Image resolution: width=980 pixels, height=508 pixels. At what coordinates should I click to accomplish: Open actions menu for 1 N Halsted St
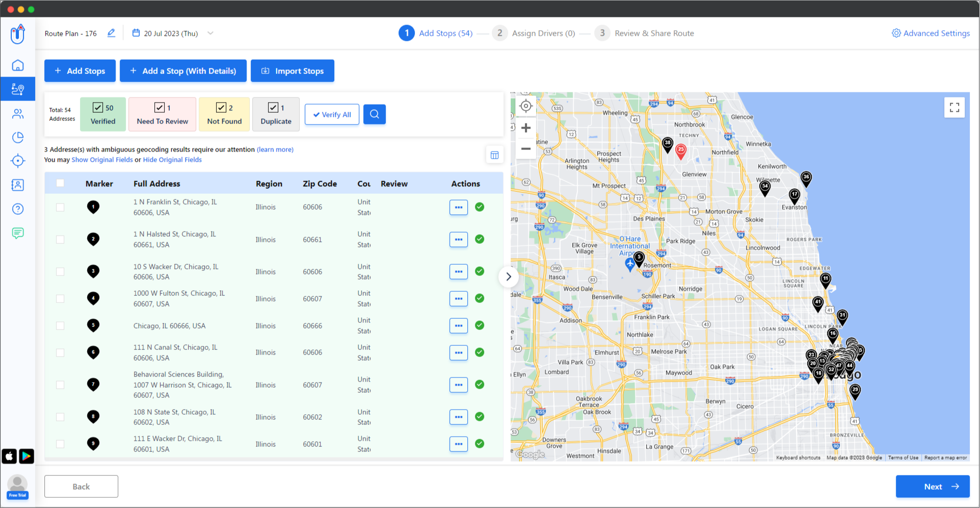pyautogui.click(x=459, y=239)
